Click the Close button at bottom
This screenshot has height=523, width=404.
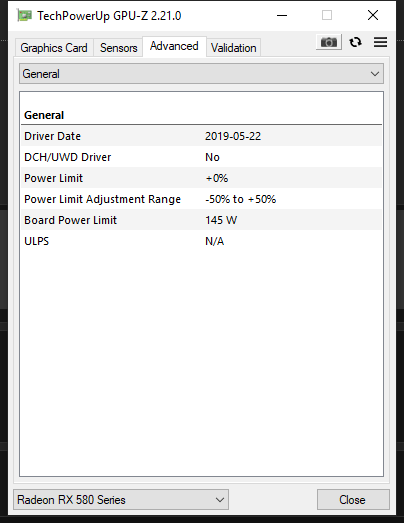tap(353, 499)
